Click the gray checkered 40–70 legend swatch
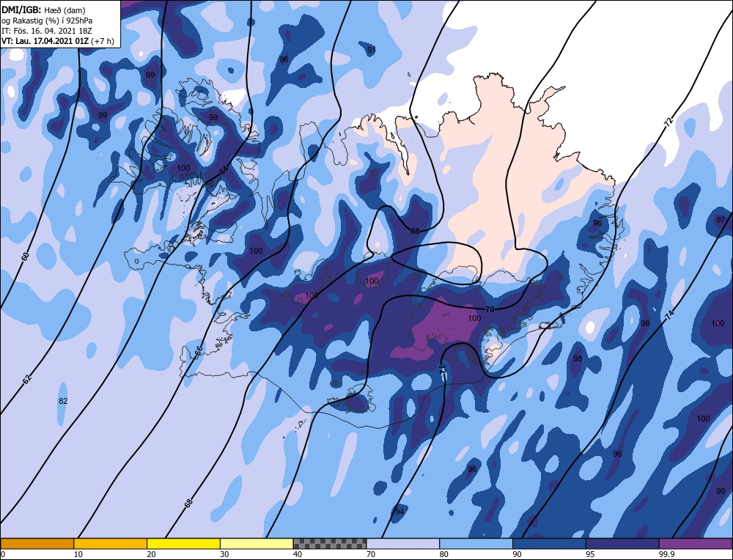733x560 pixels. pyautogui.click(x=330, y=543)
